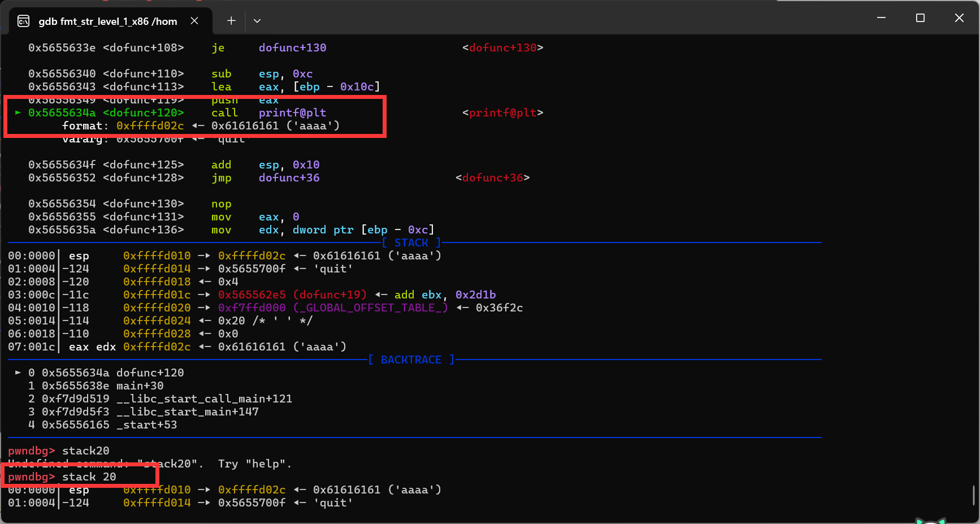Select the gdb fmt_str_level_1_x86 tab title

[107, 21]
